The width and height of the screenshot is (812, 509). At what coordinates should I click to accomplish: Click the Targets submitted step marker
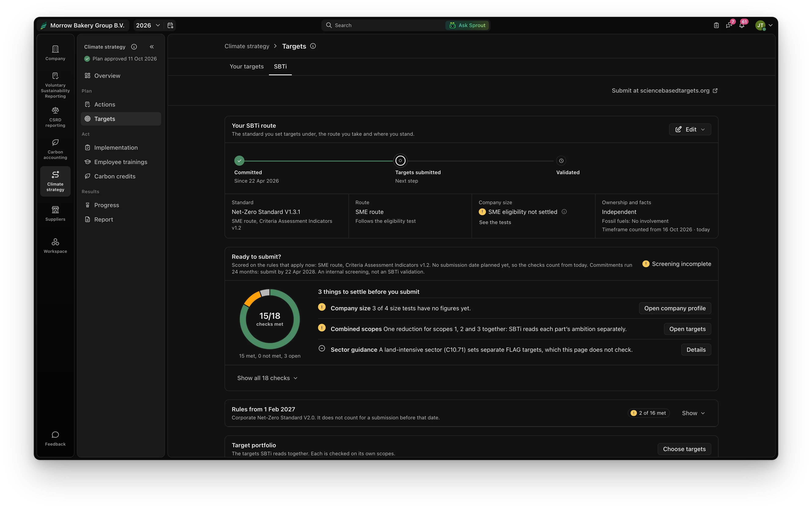(400, 161)
